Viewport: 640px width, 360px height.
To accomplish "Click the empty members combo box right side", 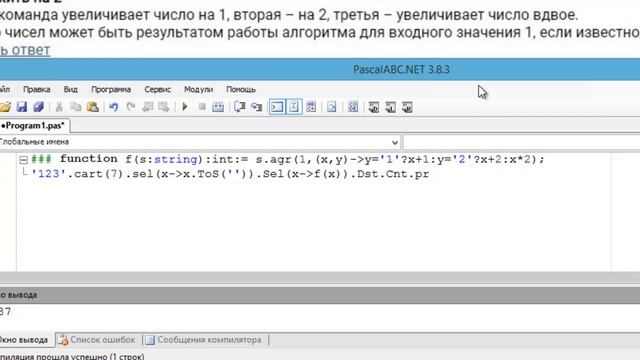I will pos(521,142).
